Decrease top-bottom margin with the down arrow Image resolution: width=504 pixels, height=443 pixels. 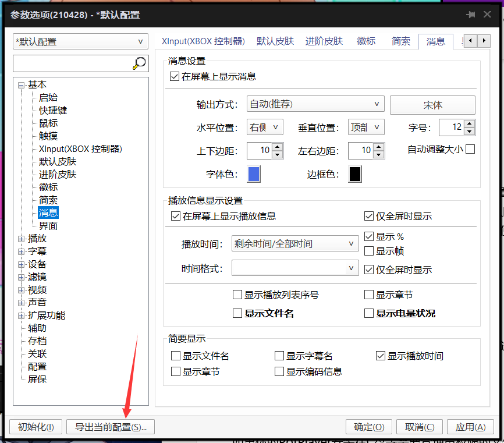[278, 155]
